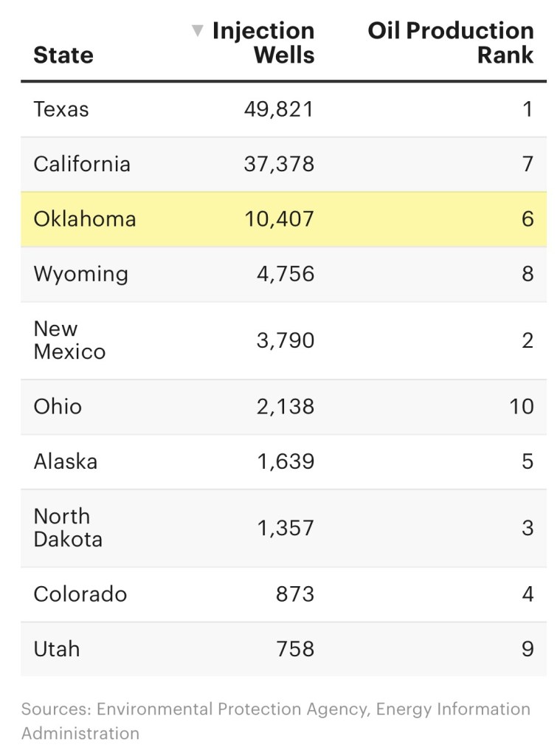The width and height of the screenshot is (560, 756).
Task: Click the Environmental Protection Agency source text
Action: 232,709
